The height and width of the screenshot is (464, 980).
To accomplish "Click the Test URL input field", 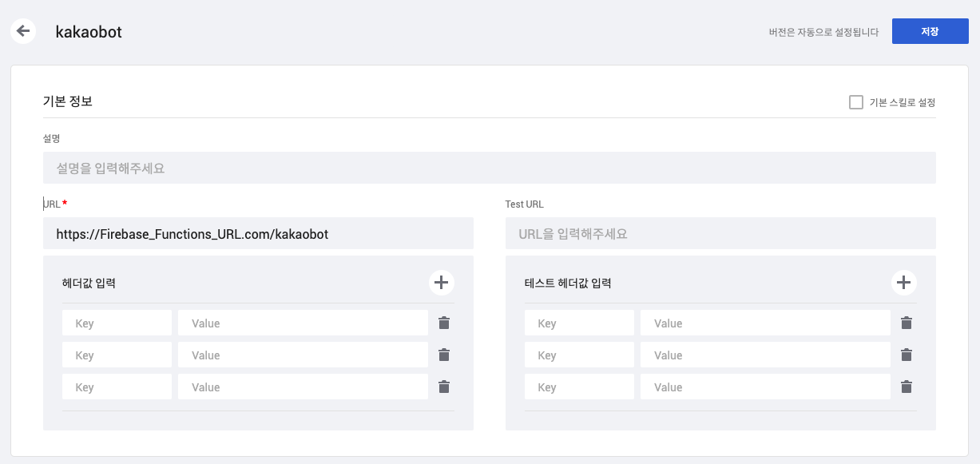I will pos(720,233).
